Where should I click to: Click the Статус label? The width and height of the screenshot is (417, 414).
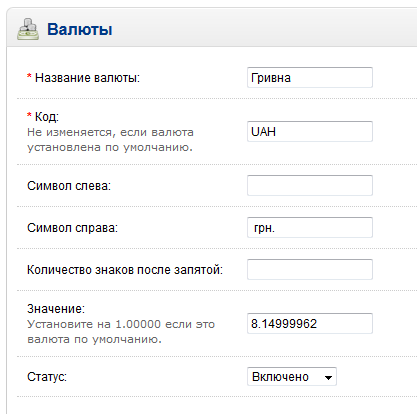(47, 377)
